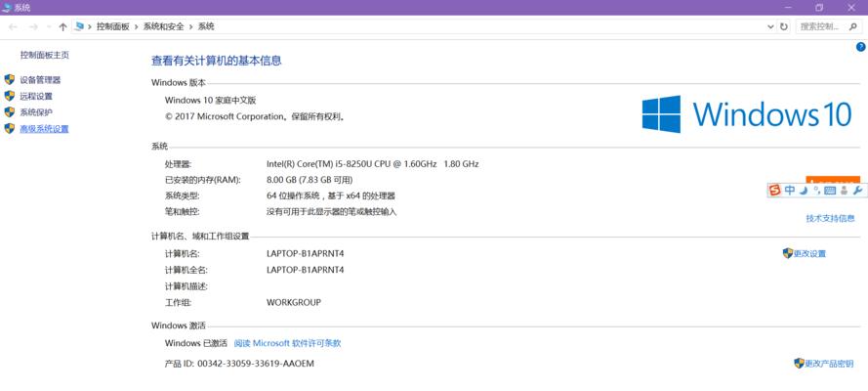Click shield icon next to 更改产品密钥
The width and height of the screenshot is (868, 391).
click(799, 364)
